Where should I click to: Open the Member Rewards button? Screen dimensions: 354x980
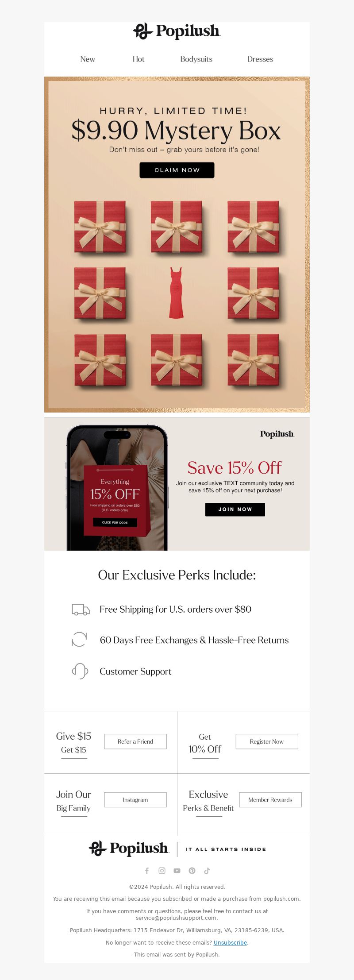coord(270,800)
